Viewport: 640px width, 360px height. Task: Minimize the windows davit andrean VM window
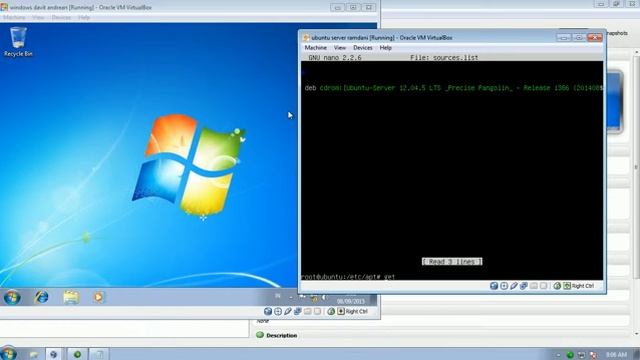[337, 7]
